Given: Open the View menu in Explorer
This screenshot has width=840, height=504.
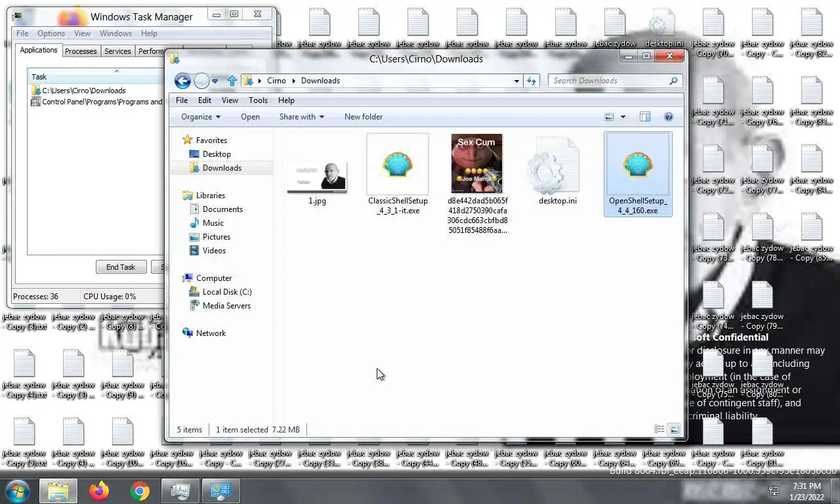Looking at the screenshot, I should [230, 100].
